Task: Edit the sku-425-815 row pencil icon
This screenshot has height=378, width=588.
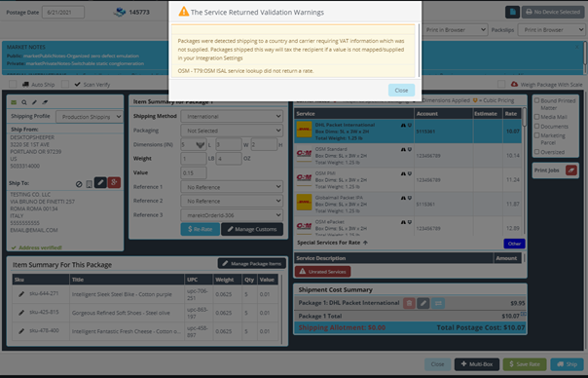Action: tap(21, 313)
